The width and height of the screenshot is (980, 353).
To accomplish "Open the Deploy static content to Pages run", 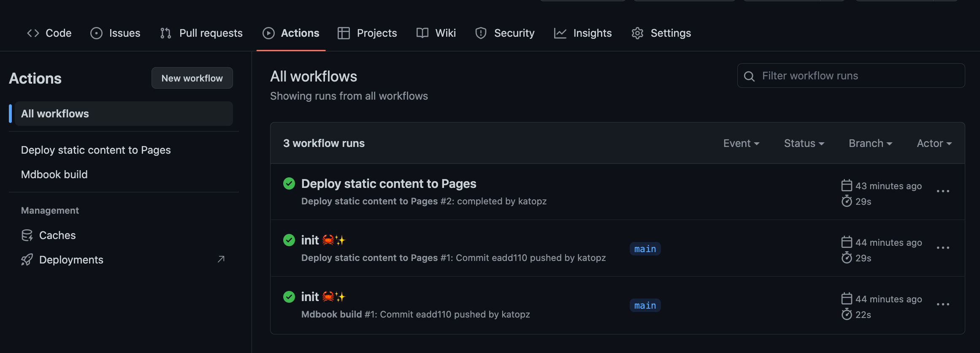I will pos(389,184).
